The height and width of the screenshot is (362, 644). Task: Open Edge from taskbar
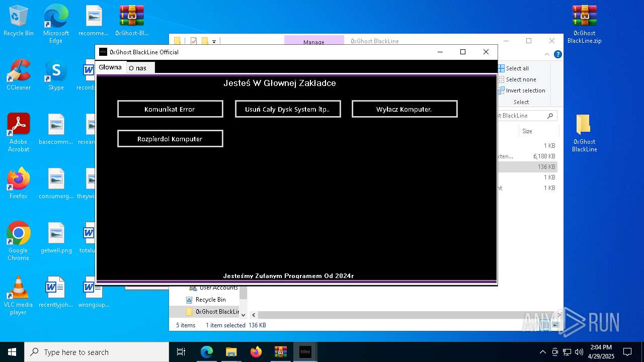tap(207, 352)
